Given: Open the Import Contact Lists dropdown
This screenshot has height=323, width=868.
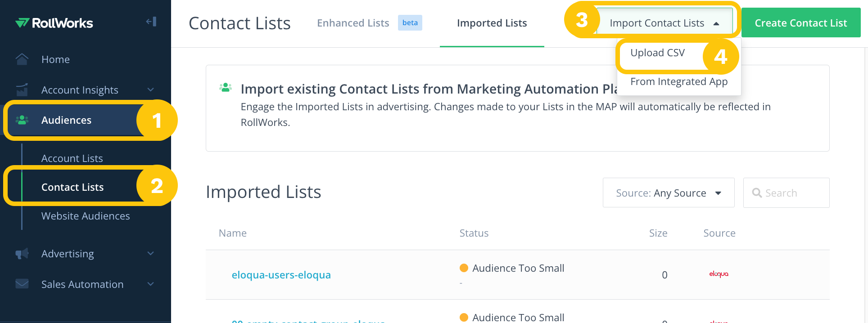Looking at the screenshot, I should pos(665,23).
